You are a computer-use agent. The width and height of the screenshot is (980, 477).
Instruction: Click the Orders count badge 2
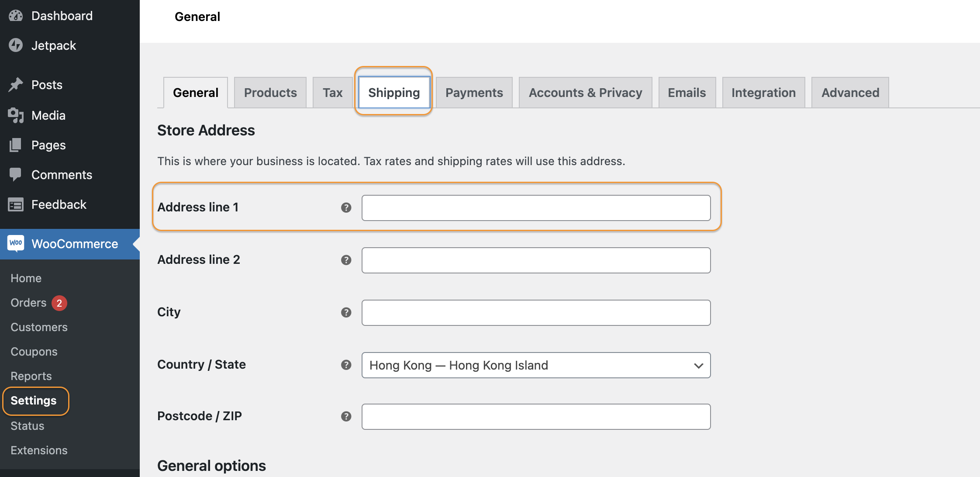(x=59, y=303)
